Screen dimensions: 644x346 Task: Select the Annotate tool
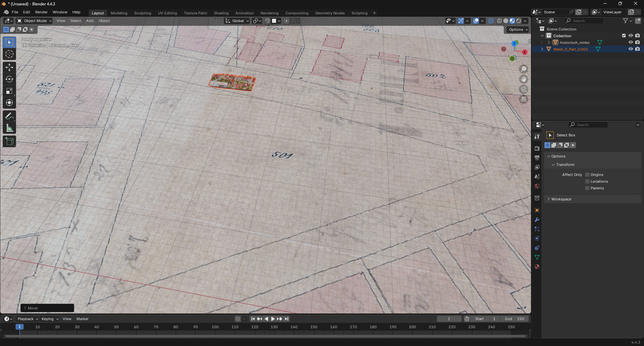tap(9, 116)
